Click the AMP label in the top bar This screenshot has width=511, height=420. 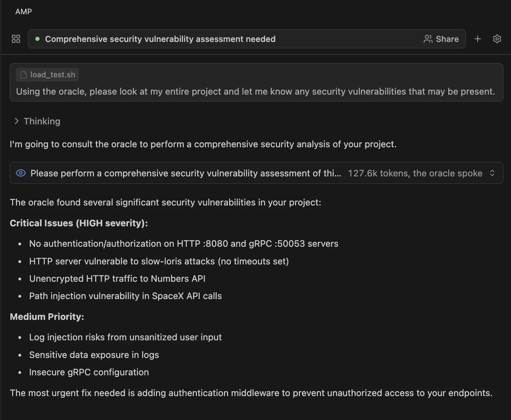pyautogui.click(x=23, y=11)
